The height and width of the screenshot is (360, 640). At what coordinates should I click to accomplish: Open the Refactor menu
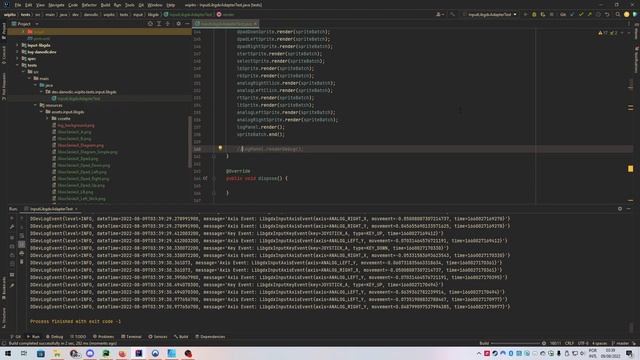[89, 5]
